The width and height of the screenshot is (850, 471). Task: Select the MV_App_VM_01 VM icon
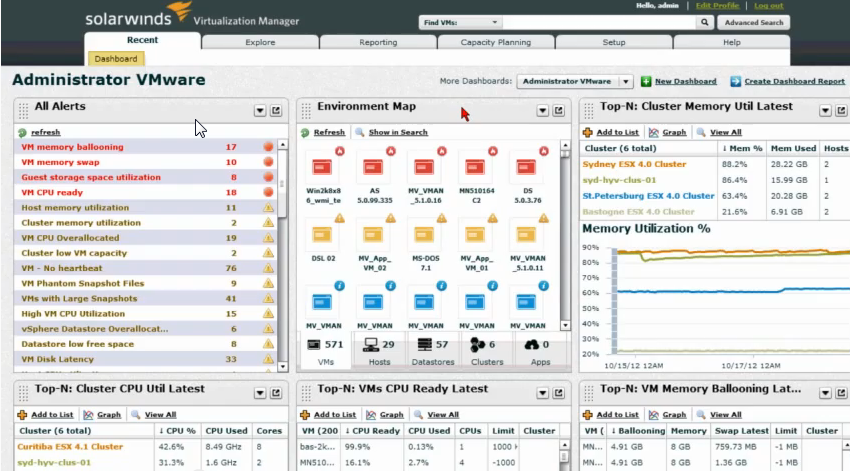(x=475, y=235)
